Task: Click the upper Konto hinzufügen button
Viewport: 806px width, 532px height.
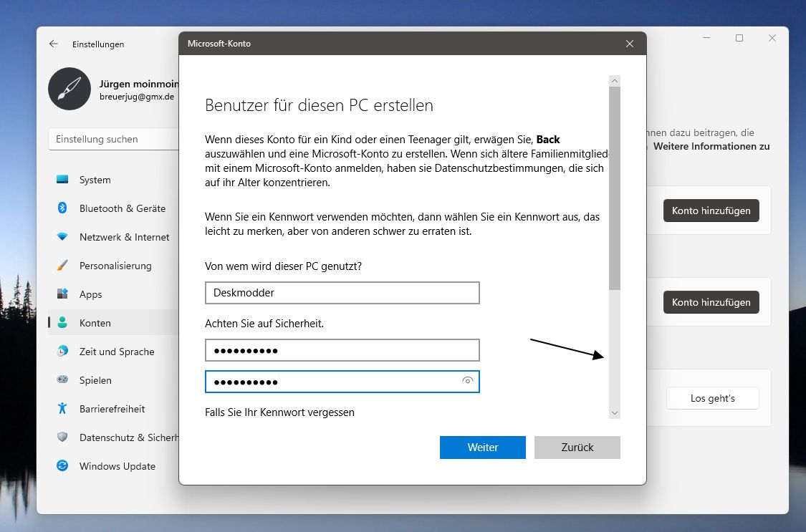Action: click(x=711, y=211)
